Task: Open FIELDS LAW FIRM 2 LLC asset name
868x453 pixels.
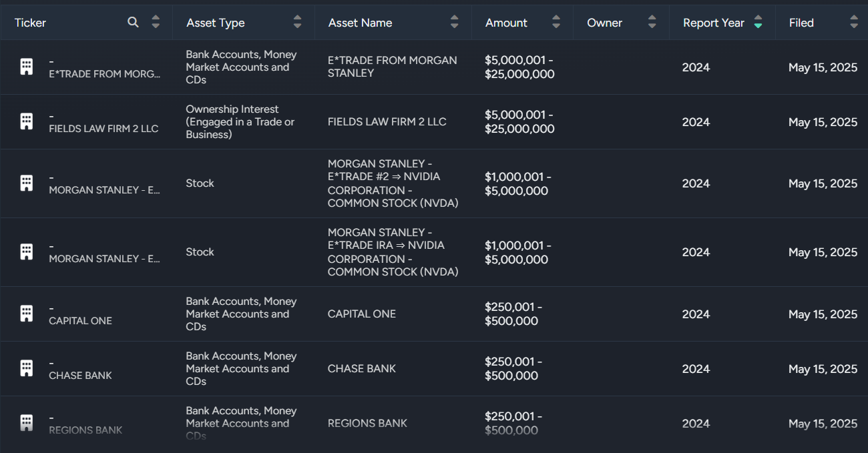Action: pos(387,121)
